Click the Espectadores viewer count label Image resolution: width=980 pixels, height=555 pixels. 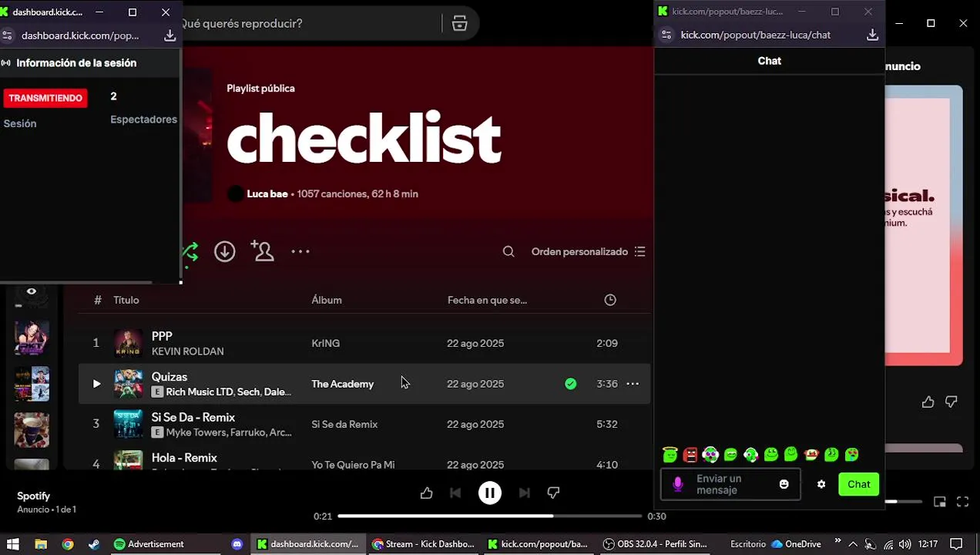pos(143,119)
